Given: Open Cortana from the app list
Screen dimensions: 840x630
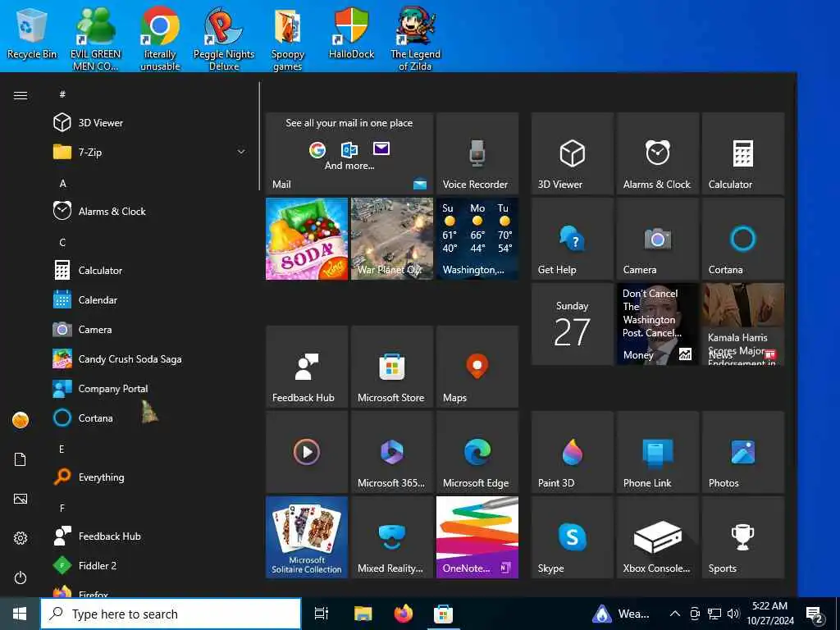Looking at the screenshot, I should coord(149,418).
